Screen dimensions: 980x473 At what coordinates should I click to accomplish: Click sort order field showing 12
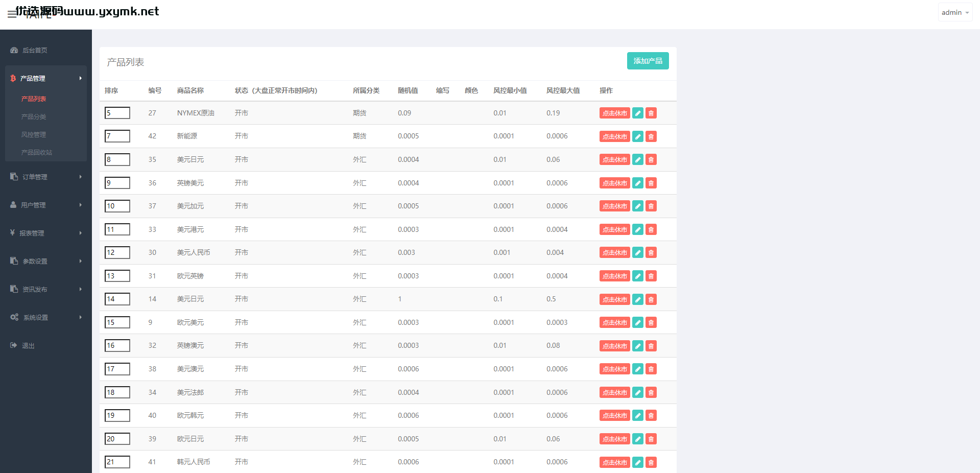click(117, 252)
